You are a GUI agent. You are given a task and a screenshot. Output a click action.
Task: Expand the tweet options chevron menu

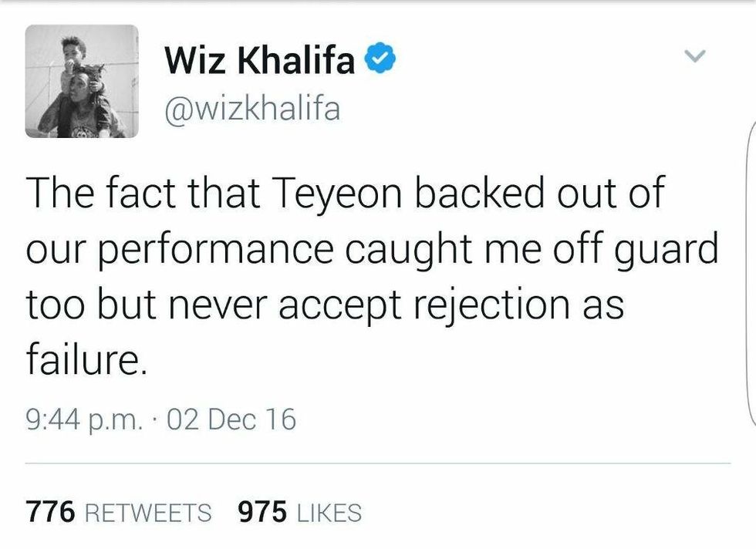pos(696,56)
